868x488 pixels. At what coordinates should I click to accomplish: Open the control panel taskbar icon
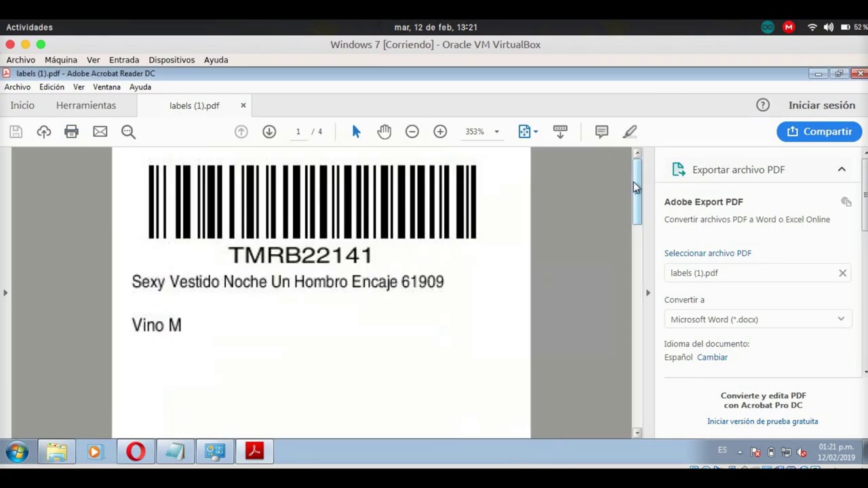point(215,451)
